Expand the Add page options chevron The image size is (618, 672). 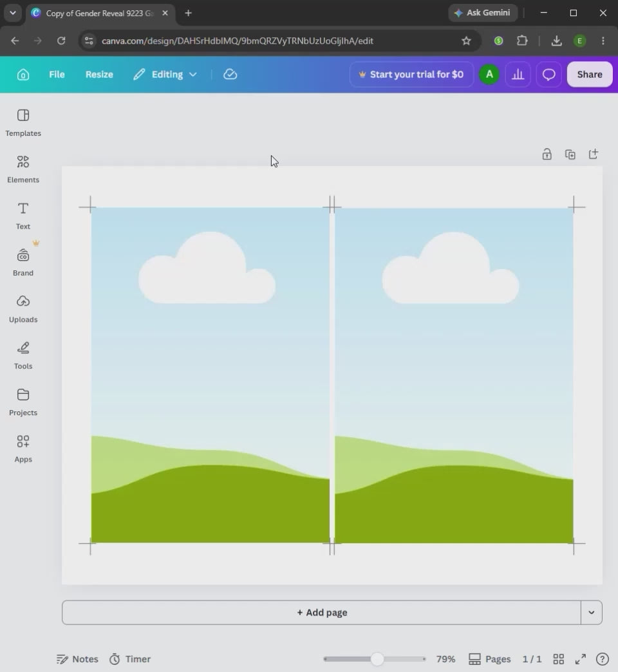(592, 612)
